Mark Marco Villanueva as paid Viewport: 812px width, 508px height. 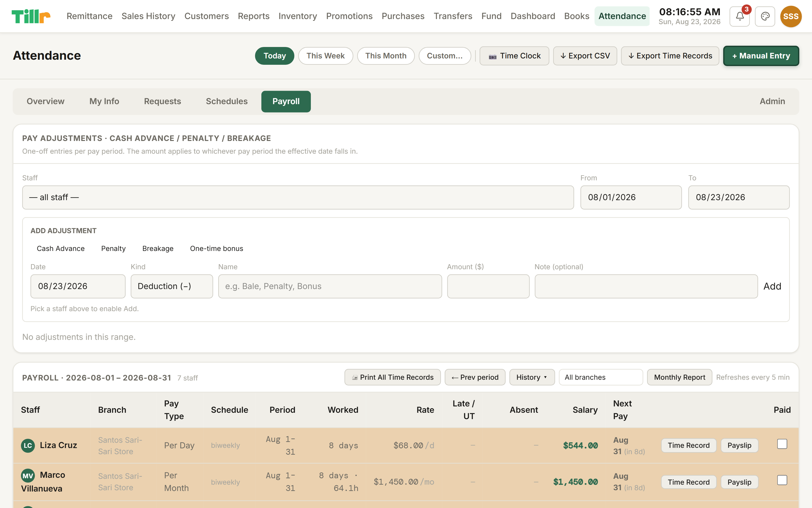[782, 480]
